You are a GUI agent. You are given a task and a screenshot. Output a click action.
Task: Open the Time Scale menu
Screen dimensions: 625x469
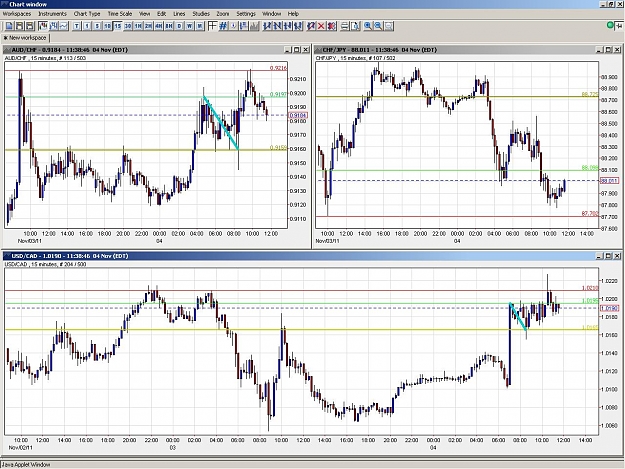(120, 14)
